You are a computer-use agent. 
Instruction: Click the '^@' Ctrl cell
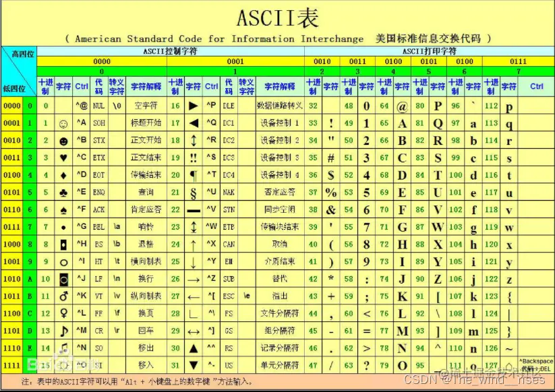coord(82,105)
